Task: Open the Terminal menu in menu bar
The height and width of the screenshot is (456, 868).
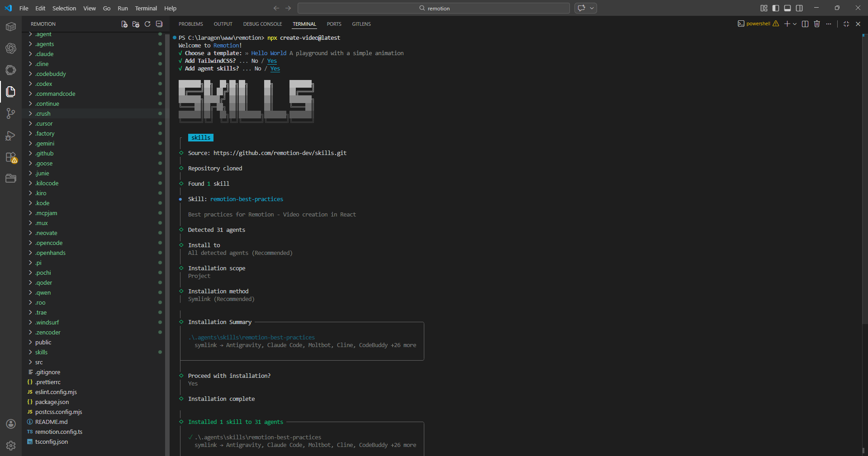Action: [x=146, y=8]
